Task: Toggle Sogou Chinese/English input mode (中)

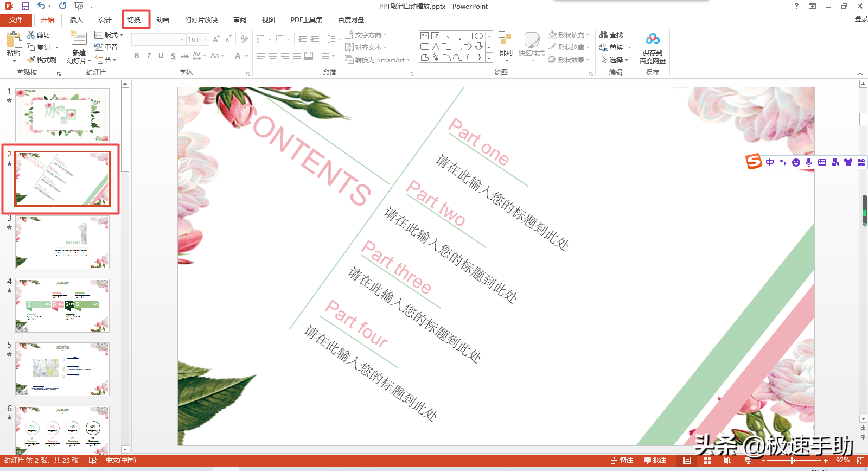Action: coord(770,162)
